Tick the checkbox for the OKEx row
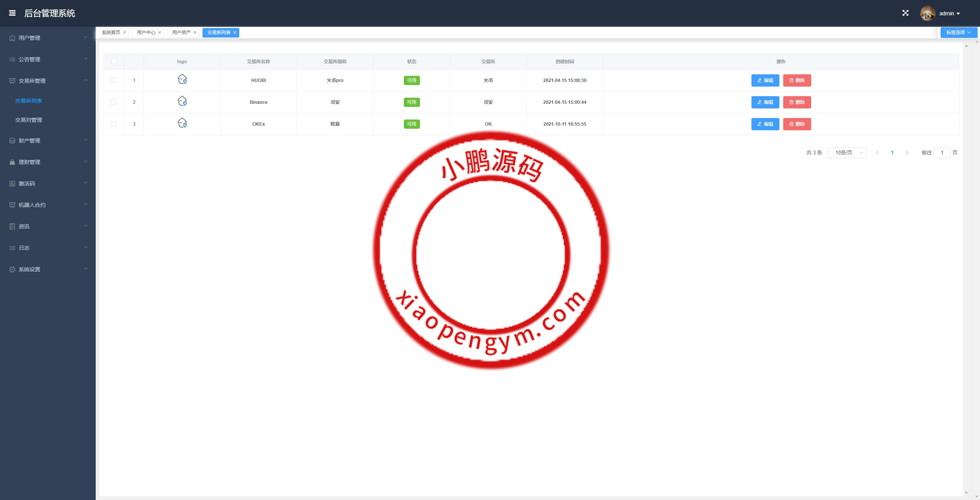Image resolution: width=980 pixels, height=500 pixels. click(113, 124)
